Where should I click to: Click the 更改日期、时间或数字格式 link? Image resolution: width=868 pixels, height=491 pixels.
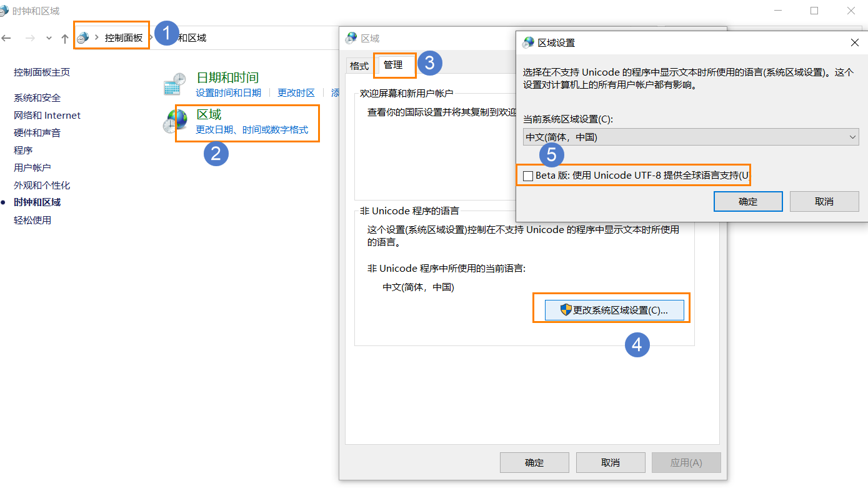[x=252, y=130]
